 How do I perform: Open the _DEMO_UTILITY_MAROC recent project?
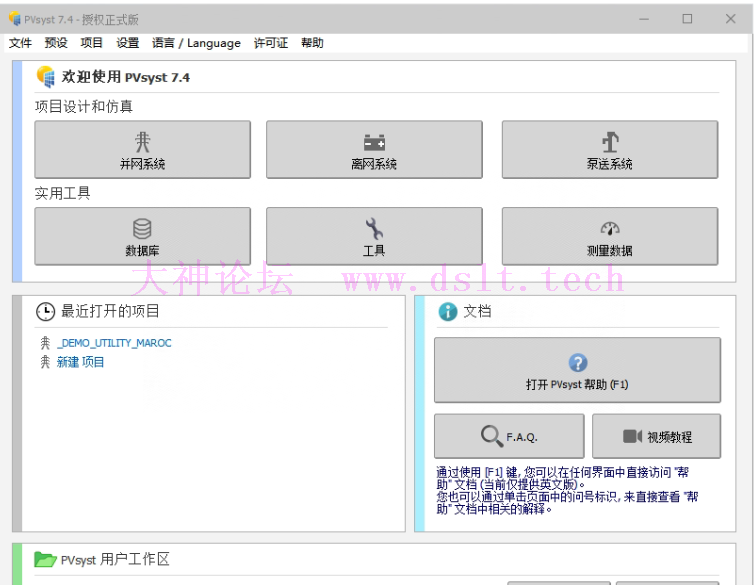point(114,343)
